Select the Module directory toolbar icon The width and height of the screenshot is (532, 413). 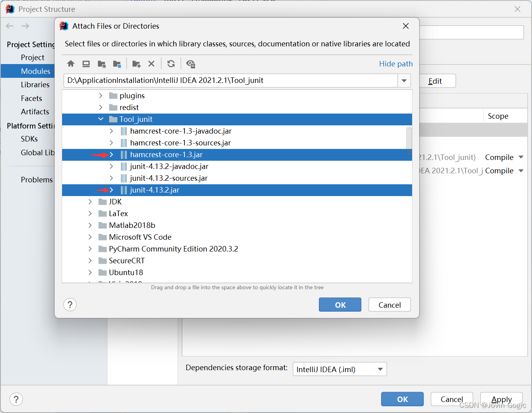tap(117, 64)
